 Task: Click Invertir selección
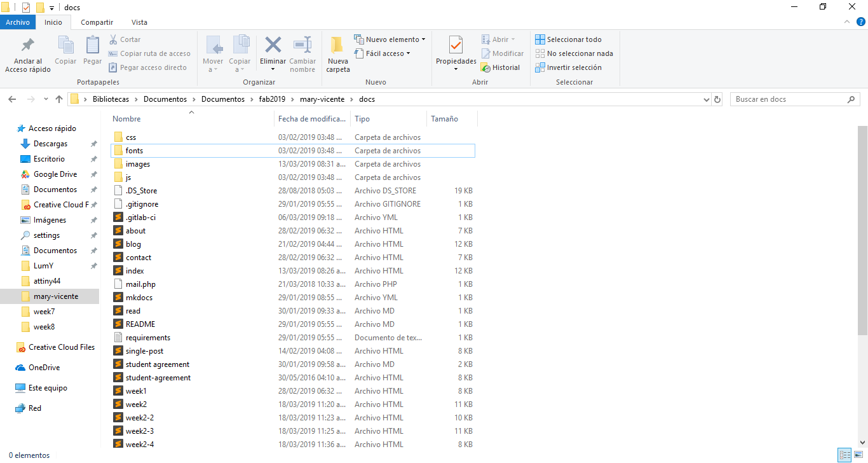[569, 67]
